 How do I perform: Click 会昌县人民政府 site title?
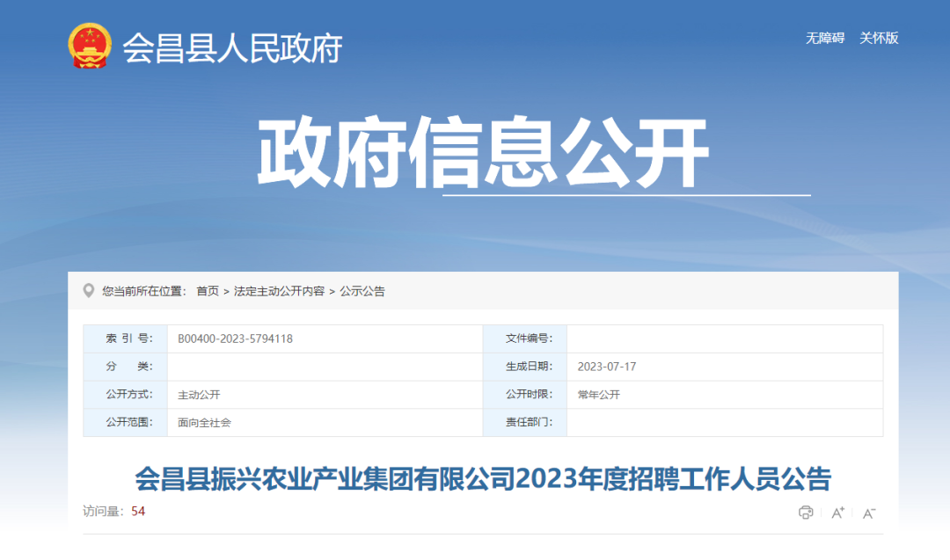(x=232, y=47)
